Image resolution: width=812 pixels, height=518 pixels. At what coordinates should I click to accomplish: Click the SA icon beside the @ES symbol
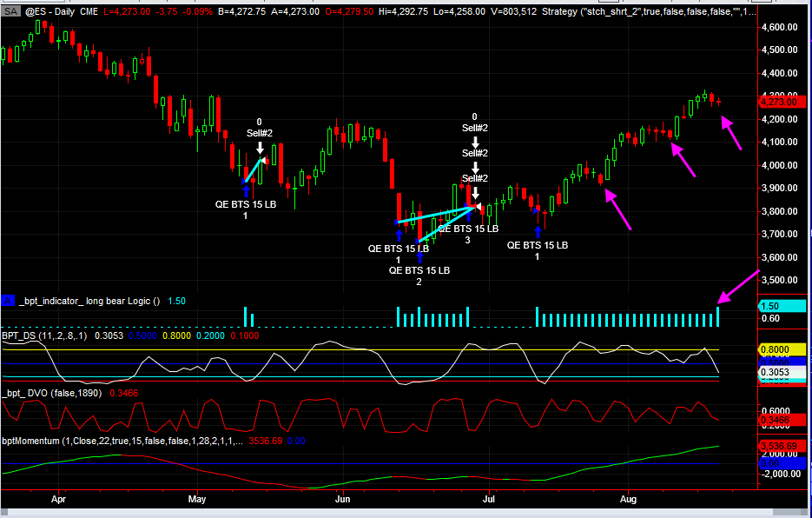tap(10, 10)
